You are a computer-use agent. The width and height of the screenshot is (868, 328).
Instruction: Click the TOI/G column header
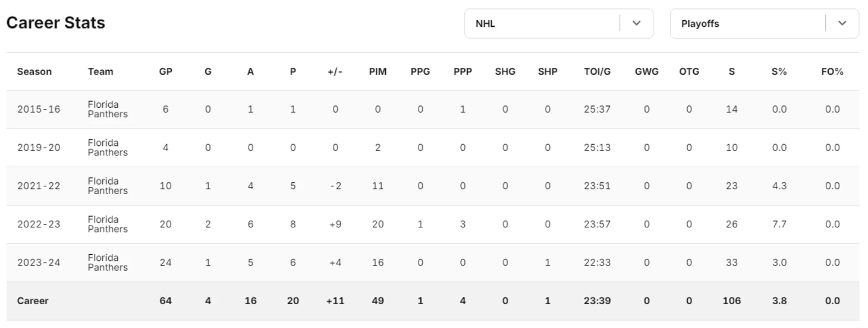pos(597,71)
